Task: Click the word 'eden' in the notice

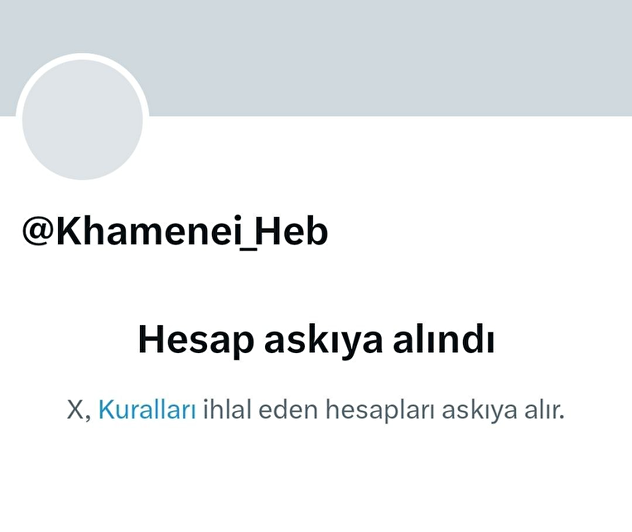Action: click(x=288, y=409)
